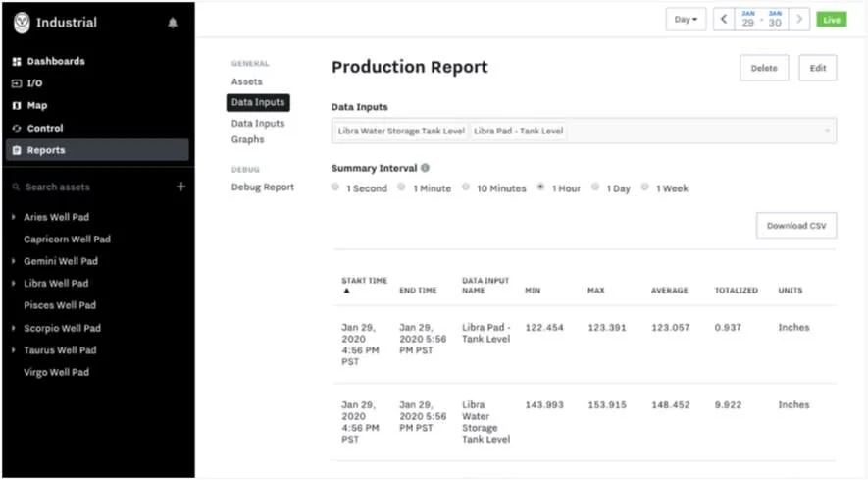This screenshot has height=480, width=868.
Task: Click the 153.915 max value
Action: [607, 405]
